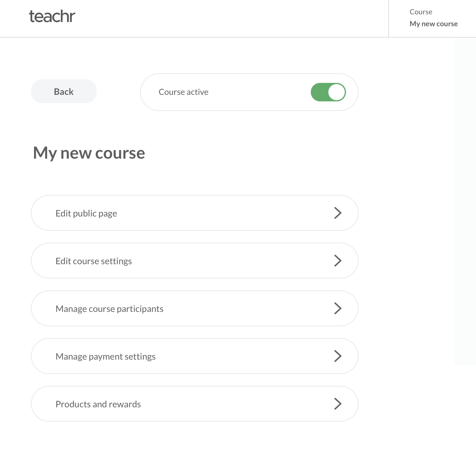Open Edit course settings

[x=94, y=261]
